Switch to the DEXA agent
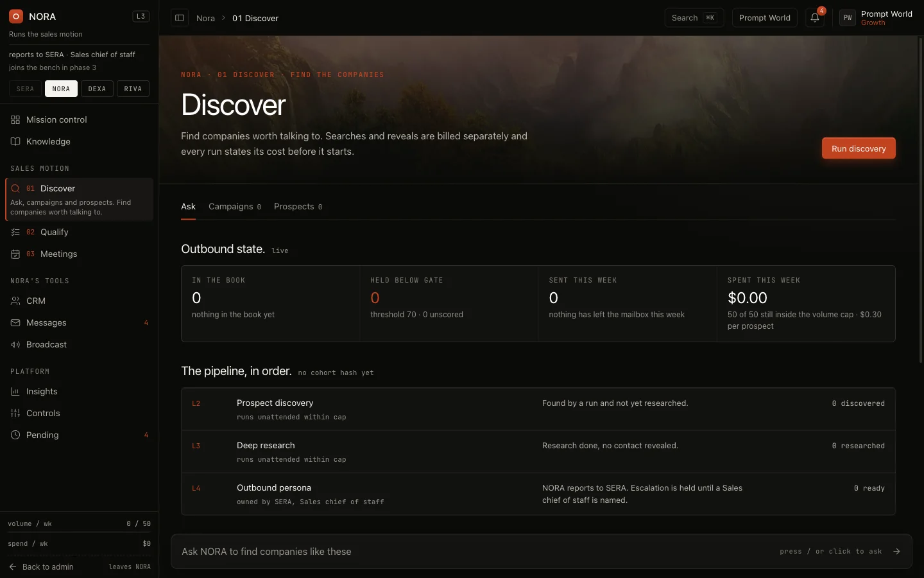This screenshot has height=578, width=924. coord(97,89)
